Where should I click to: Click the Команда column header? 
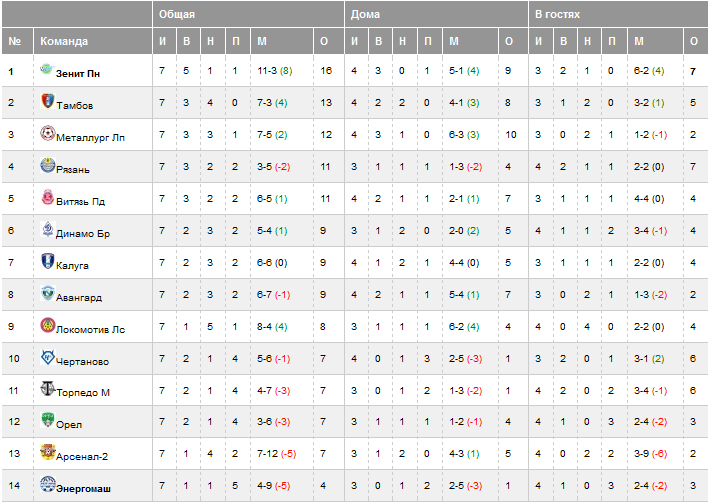pos(64,41)
